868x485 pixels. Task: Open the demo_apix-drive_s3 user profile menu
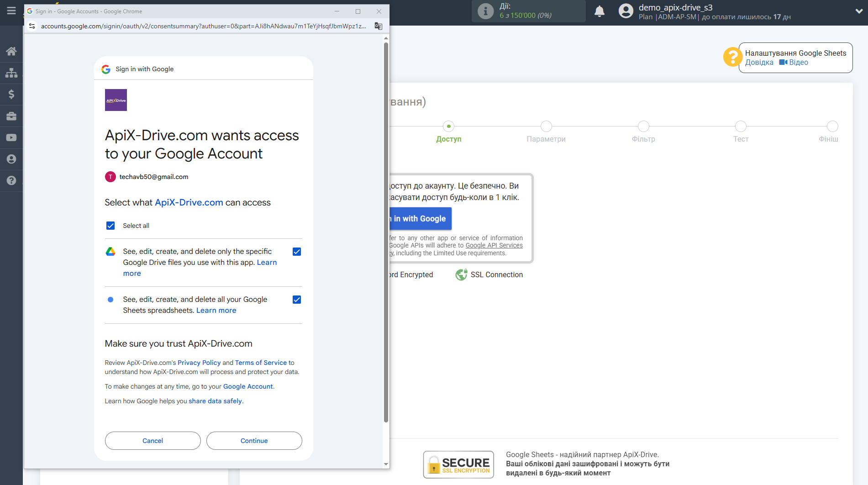(675, 8)
